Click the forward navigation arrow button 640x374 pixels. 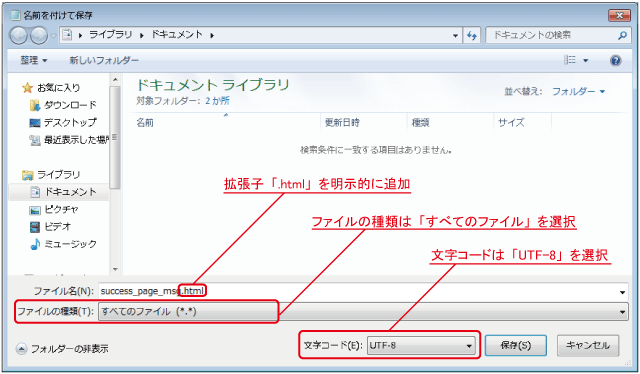[39, 36]
